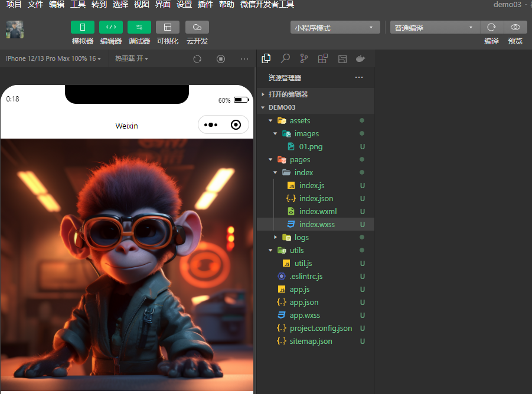Open the panel layout icon in sidebar
532x394 pixels.
click(342, 59)
